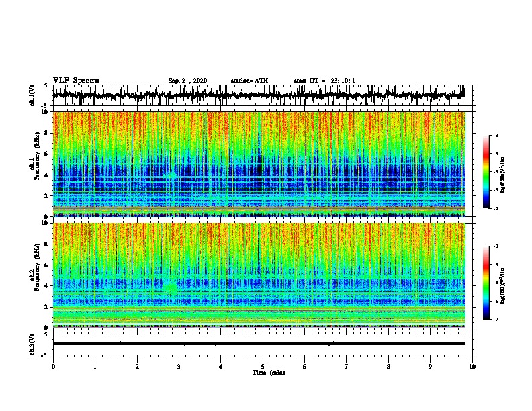Click the "-3" label on ch.1 color scale
This screenshot has width=532, height=411.
[x=496, y=136]
